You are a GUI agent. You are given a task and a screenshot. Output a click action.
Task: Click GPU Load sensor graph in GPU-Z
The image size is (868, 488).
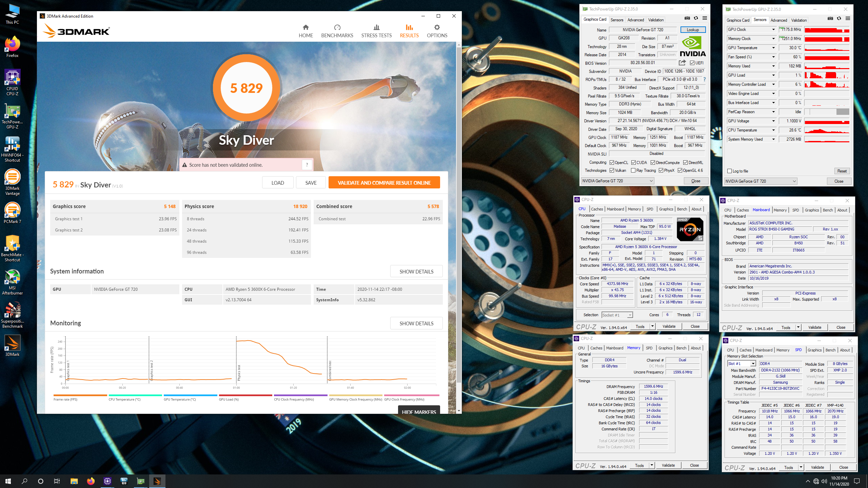827,75
